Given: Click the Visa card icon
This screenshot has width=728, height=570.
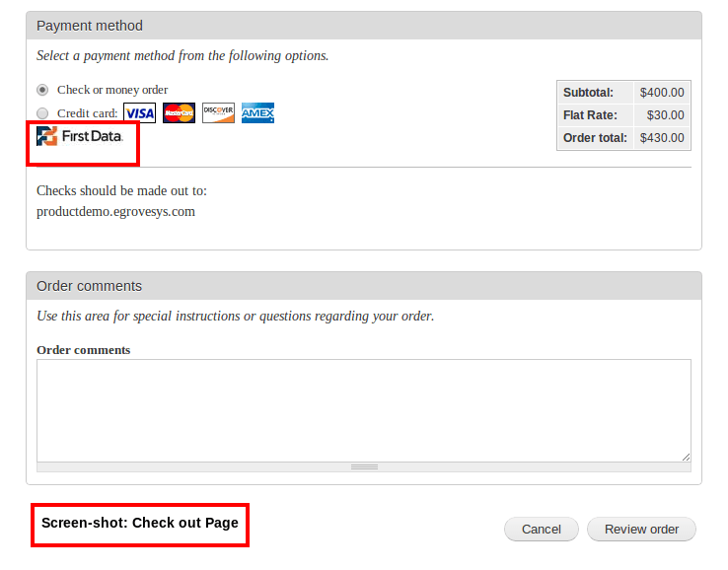Looking at the screenshot, I should coord(139,113).
